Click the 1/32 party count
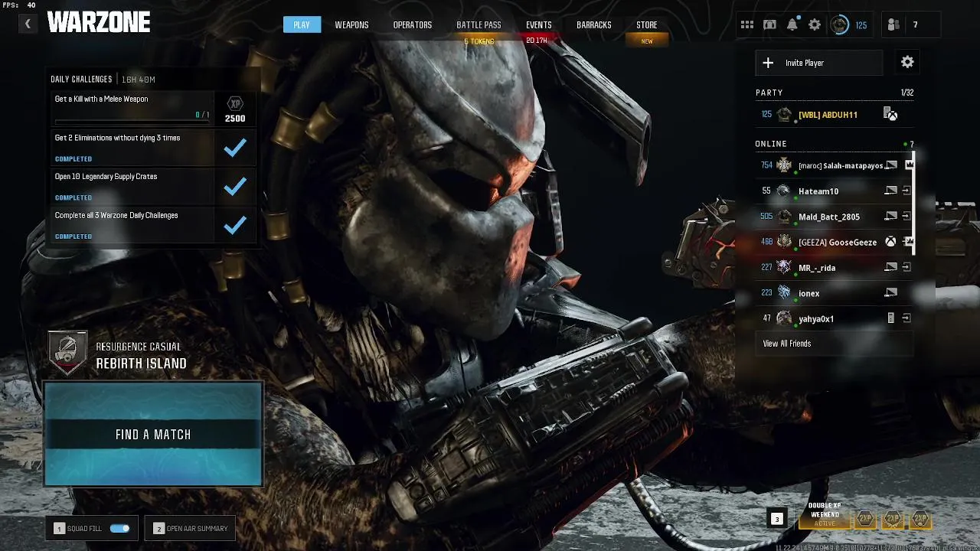The height and width of the screenshot is (551, 980). click(x=907, y=93)
